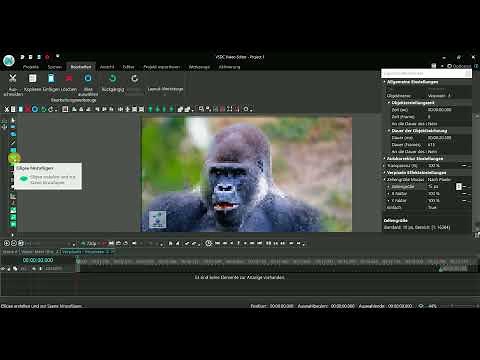Screen dimensions: 480x360
Task: Click the Ausschneiden (cut) ribbon button
Action: click(13, 84)
